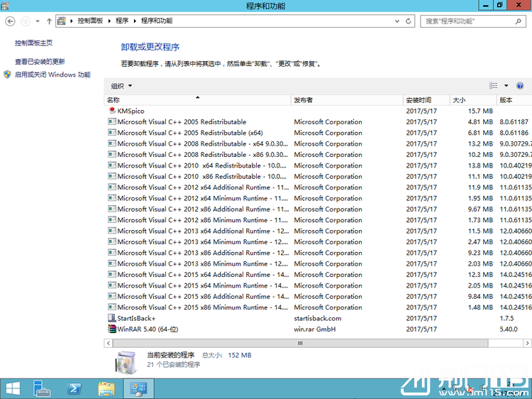Screen dimensions: 532x399
Task: Sort by the 版本 column header
Action: (x=514, y=100)
